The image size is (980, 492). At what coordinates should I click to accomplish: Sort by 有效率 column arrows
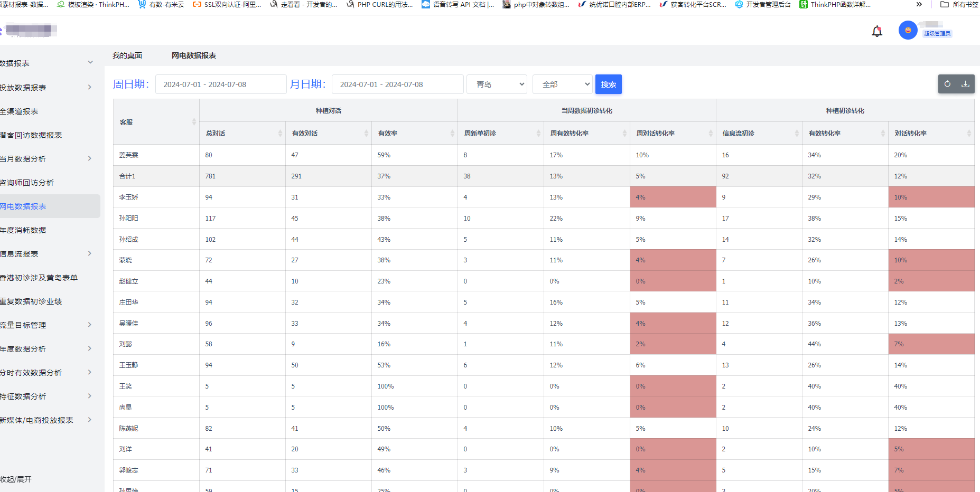(452, 134)
